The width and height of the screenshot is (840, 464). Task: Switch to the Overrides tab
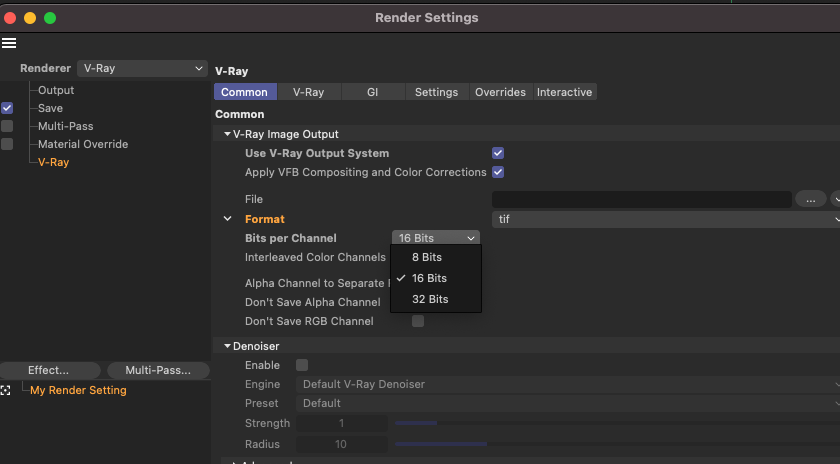pyautogui.click(x=500, y=92)
